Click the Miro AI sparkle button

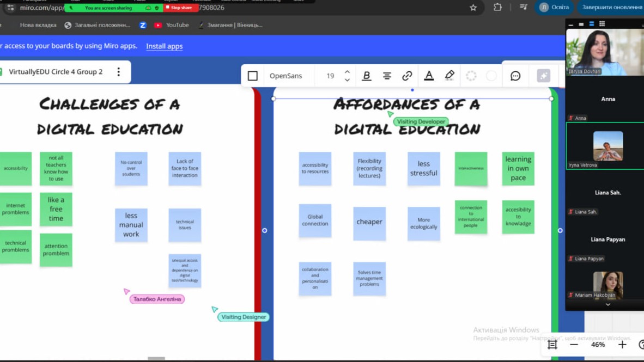543,76
